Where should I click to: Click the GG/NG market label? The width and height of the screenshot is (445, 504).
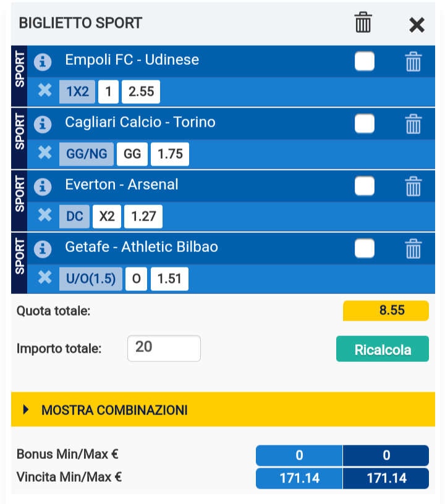(87, 154)
